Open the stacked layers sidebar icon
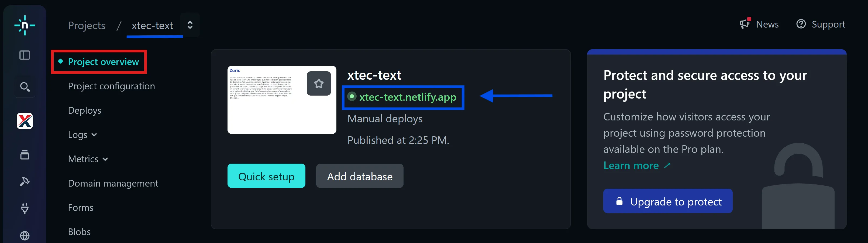Viewport: 868px width, 243px height. click(25, 154)
